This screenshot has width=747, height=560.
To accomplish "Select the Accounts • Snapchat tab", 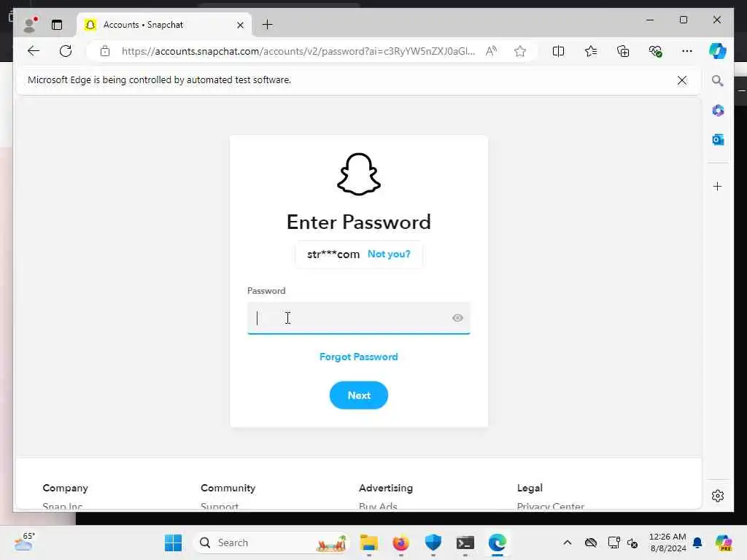I will (x=164, y=25).
